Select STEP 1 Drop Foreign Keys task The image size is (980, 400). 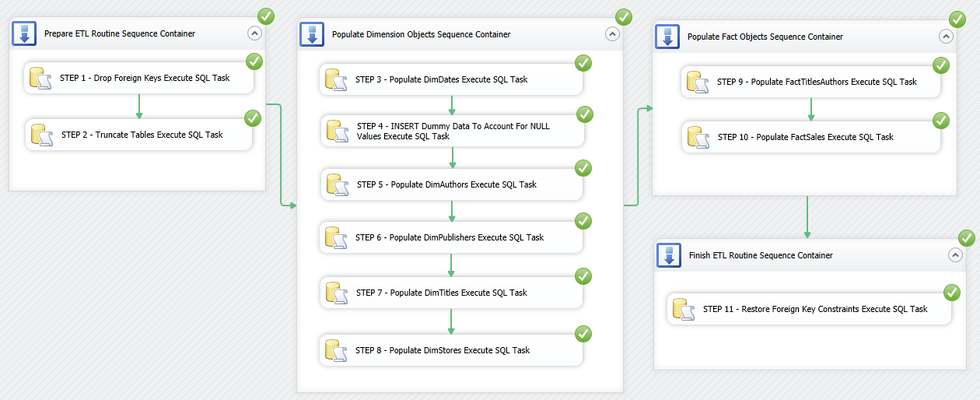tap(138, 79)
